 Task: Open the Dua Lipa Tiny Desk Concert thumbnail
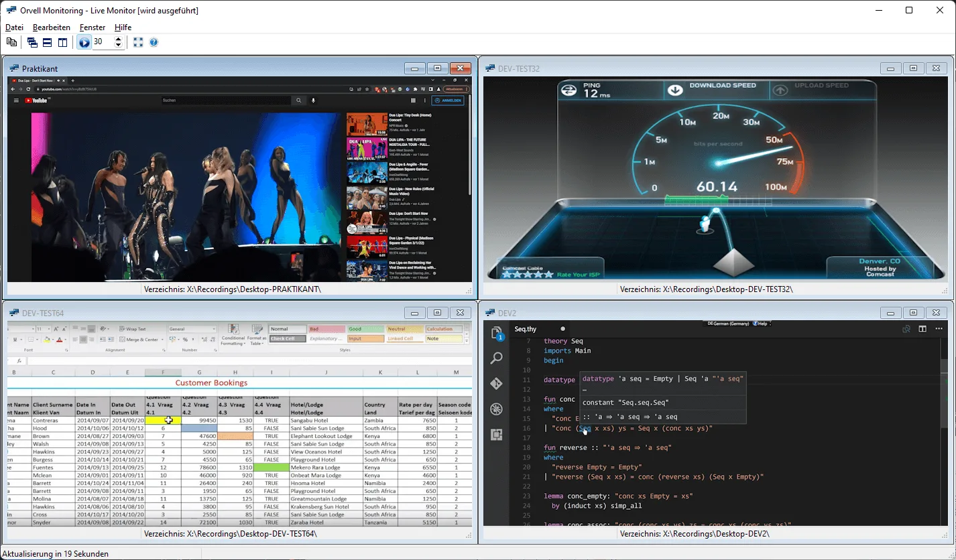click(x=367, y=124)
